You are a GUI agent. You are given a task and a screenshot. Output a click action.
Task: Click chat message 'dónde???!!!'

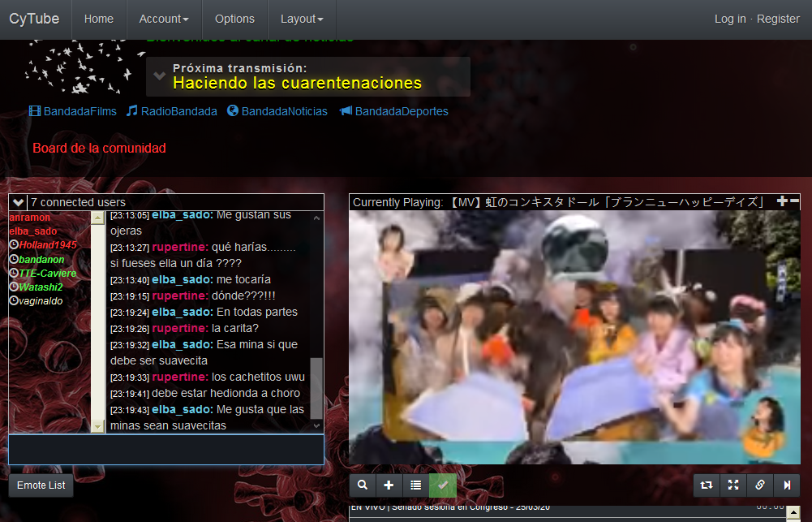pyautogui.click(x=243, y=296)
